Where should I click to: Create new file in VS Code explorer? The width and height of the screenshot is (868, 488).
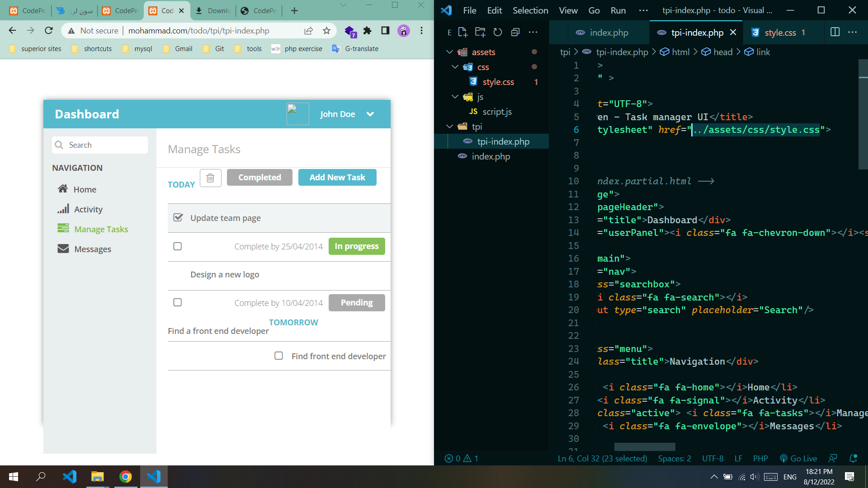click(462, 32)
